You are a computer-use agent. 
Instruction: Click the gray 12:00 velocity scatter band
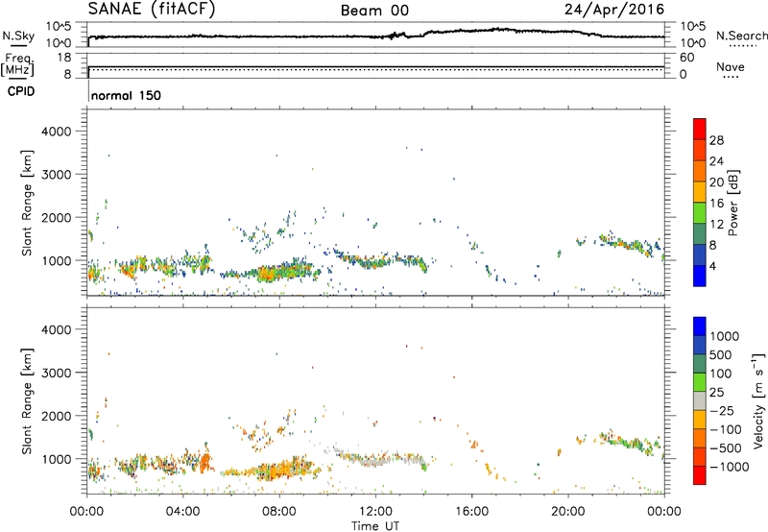374,461
